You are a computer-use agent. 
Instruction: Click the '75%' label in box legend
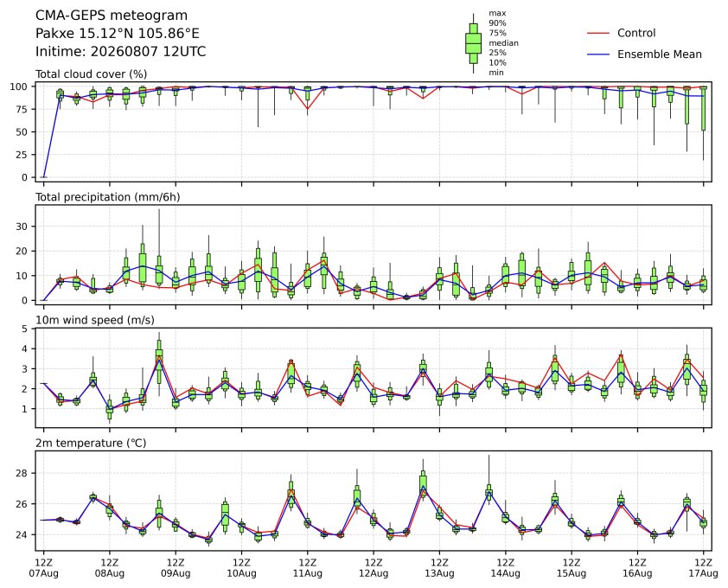pyautogui.click(x=497, y=33)
